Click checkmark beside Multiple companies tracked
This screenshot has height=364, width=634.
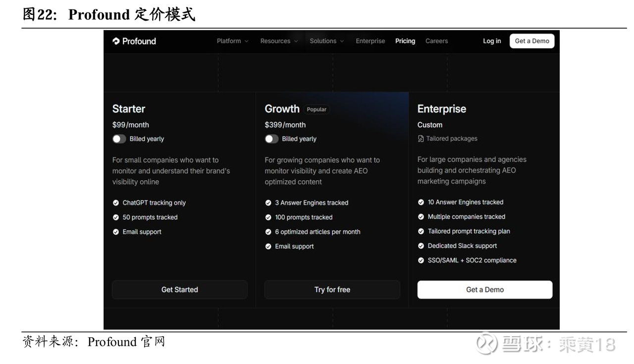[421, 216]
